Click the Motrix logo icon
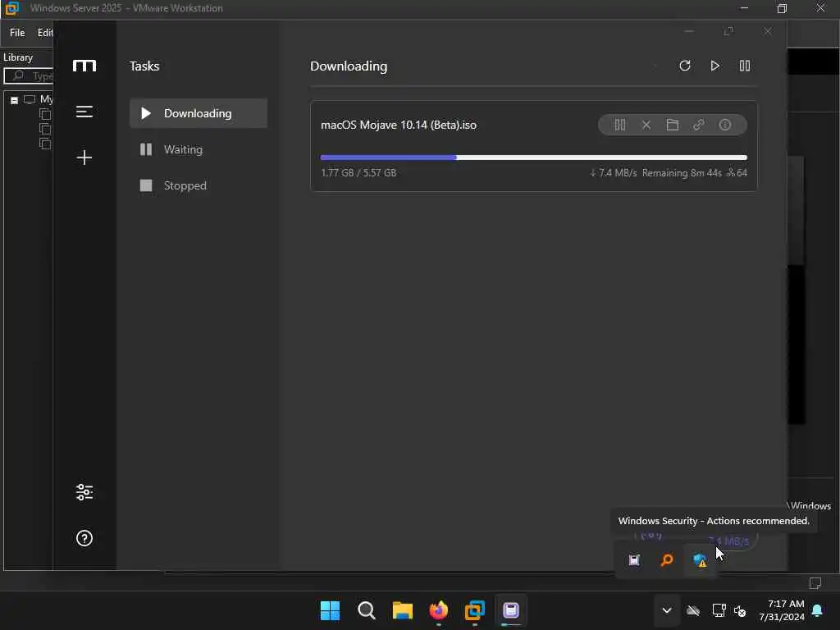The image size is (840, 630). [x=84, y=66]
